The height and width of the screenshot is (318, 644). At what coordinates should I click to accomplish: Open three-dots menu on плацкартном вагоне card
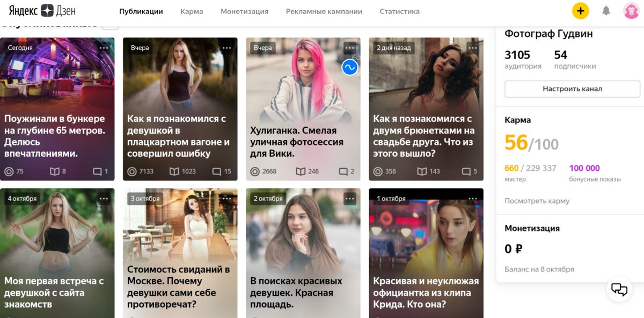[227, 48]
